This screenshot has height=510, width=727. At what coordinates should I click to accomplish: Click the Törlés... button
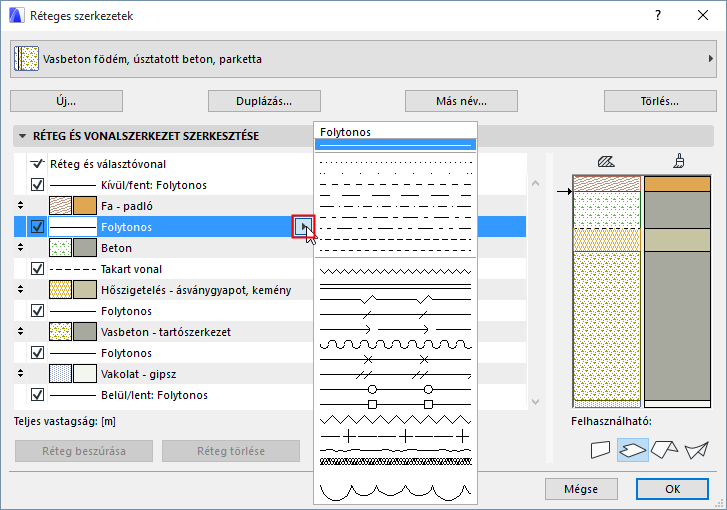pos(660,101)
